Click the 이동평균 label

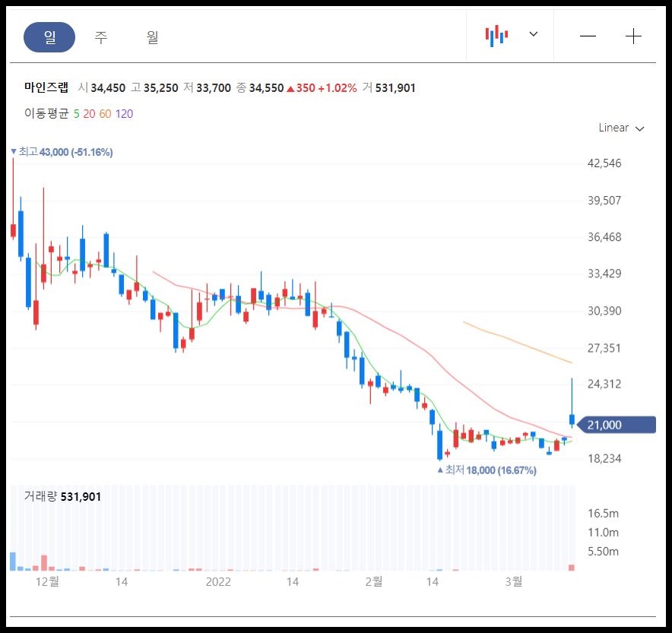tap(46, 113)
